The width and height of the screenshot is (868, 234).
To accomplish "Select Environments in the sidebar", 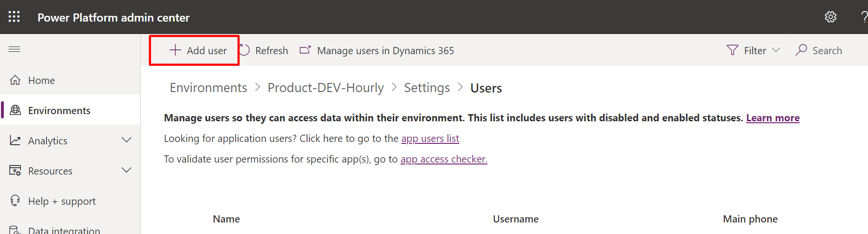I will 59,111.
